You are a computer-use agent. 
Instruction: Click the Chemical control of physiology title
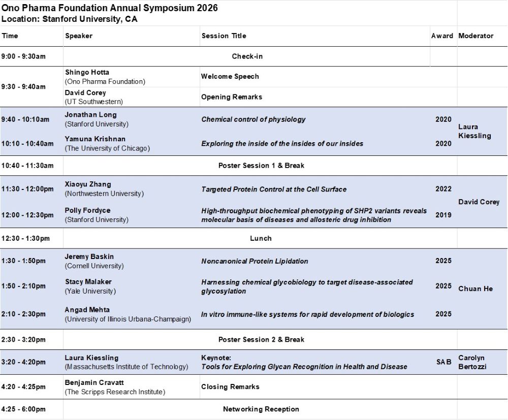(x=253, y=119)
